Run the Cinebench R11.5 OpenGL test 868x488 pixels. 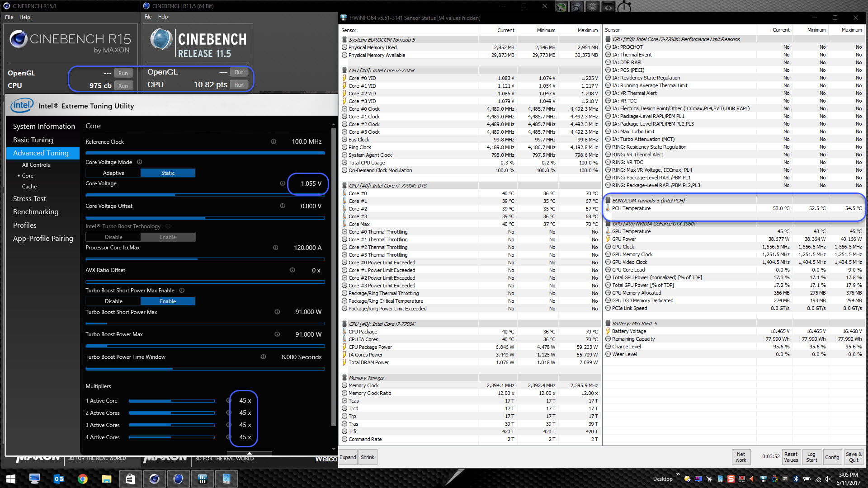tap(239, 72)
